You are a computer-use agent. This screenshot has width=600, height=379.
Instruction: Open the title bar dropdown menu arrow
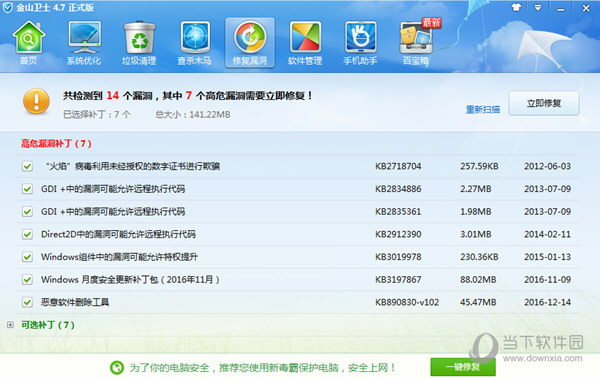click(538, 8)
